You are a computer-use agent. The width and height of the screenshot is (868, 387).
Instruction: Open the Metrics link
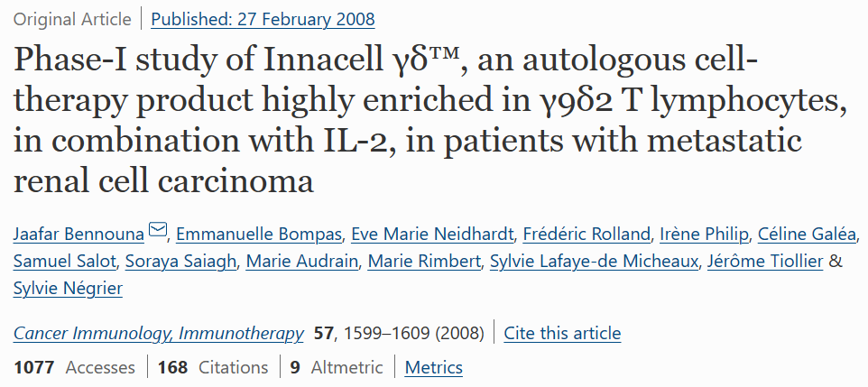point(433,367)
